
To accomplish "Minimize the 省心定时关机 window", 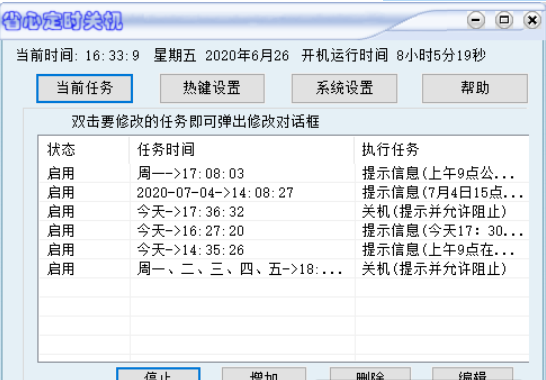I will (476, 20).
